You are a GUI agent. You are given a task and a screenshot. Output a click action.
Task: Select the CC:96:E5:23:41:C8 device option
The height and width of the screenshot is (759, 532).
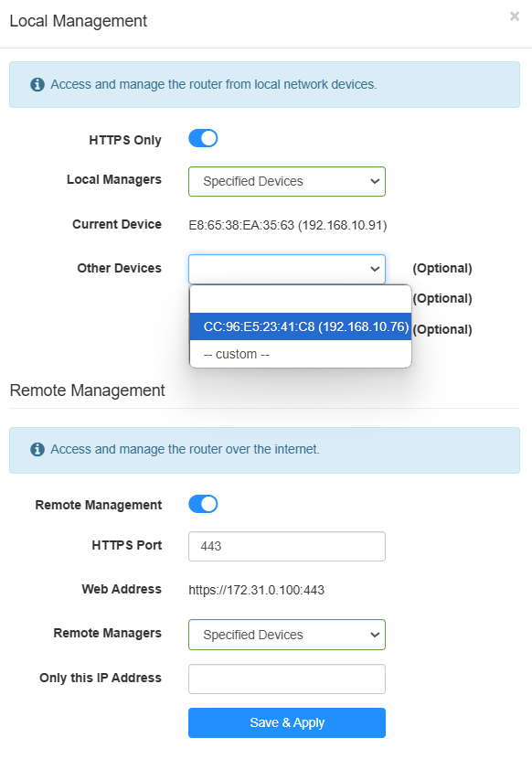[x=301, y=326]
